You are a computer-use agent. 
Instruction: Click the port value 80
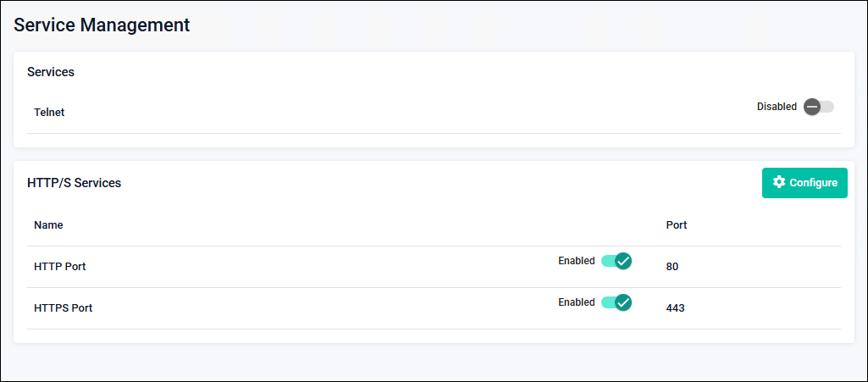(x=672, y=267)
